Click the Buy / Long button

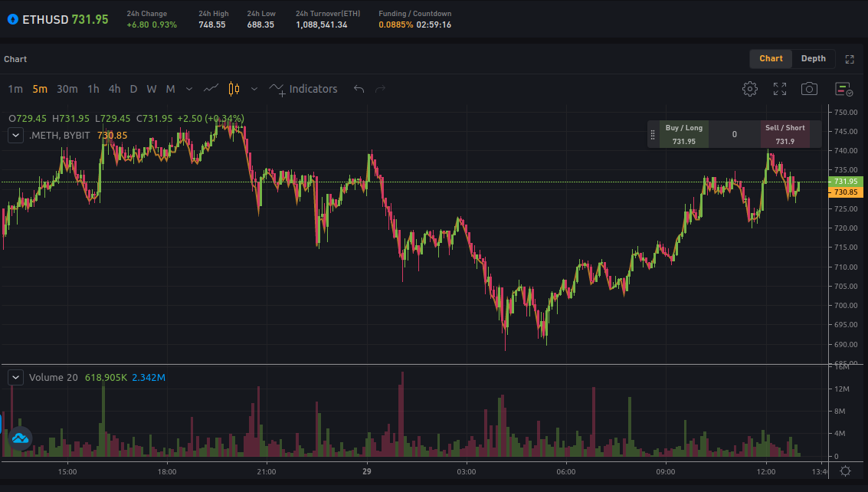coord(683,134)
